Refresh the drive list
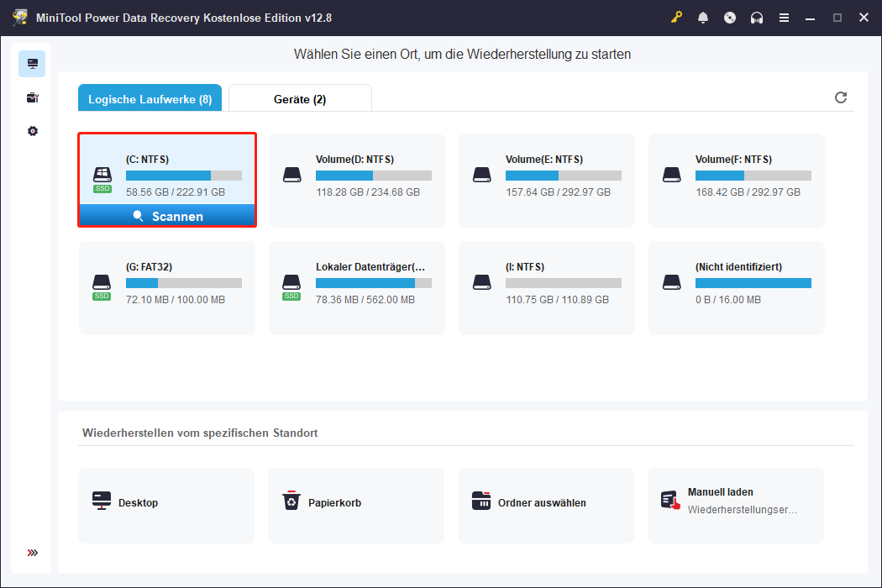 click(841, 97)
